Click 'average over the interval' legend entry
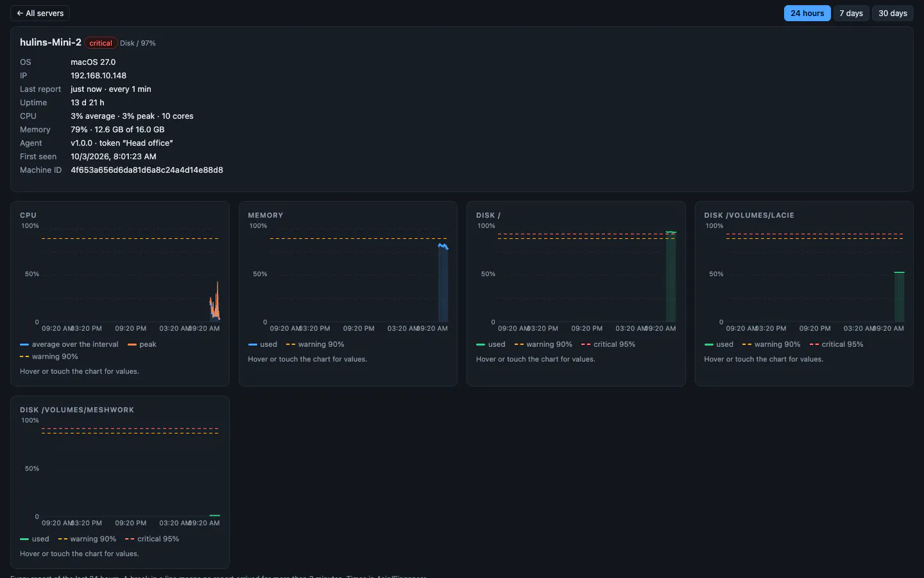924x578 pixels. 69,344
